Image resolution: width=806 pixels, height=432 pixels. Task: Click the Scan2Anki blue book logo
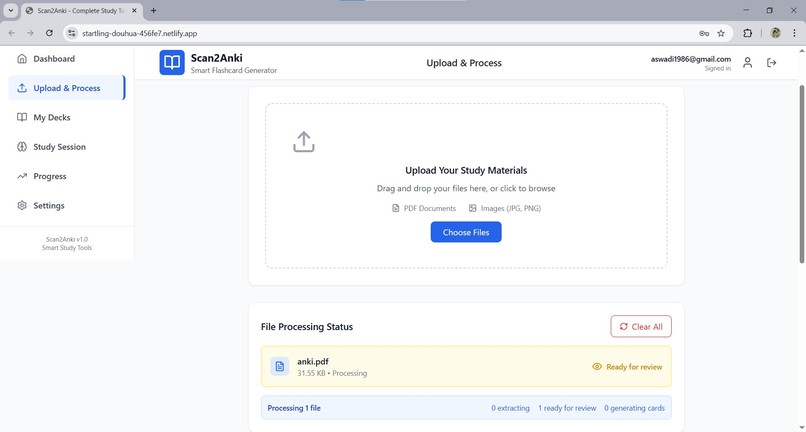click(x=172, y=63)
